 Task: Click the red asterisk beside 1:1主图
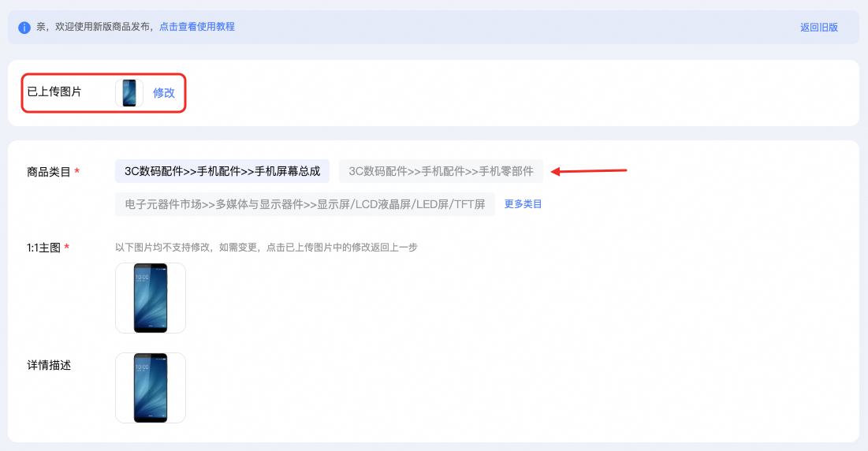click(x=67, y=247)
